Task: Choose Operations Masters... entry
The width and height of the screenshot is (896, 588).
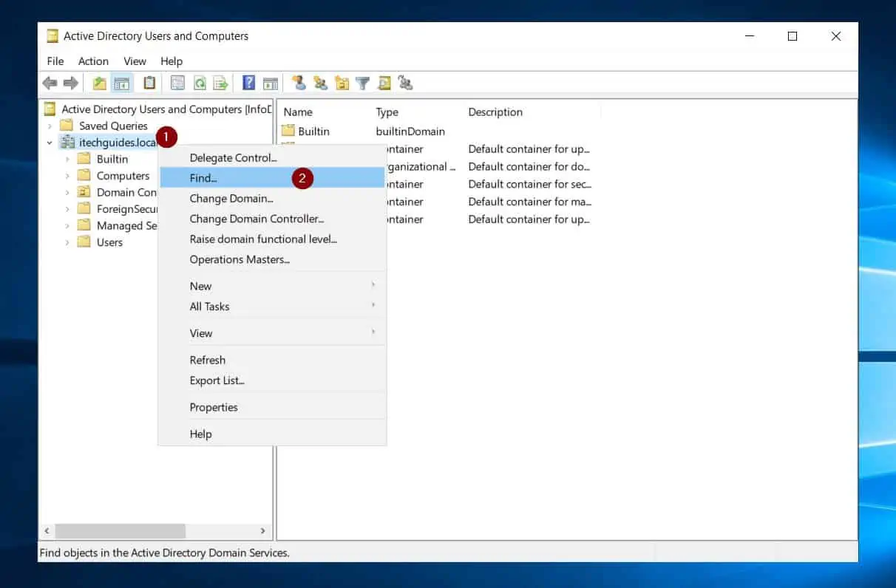Action: [x=272, y=259]
